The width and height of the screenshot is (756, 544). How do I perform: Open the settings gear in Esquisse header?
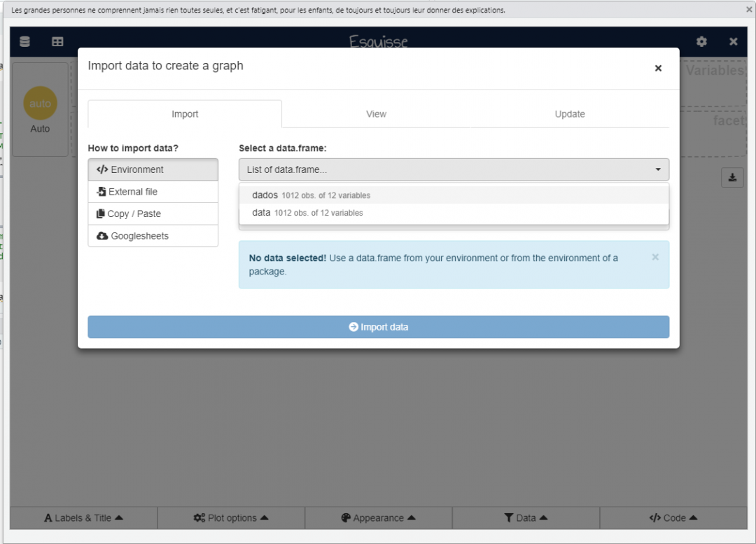[x=701, y=41]
